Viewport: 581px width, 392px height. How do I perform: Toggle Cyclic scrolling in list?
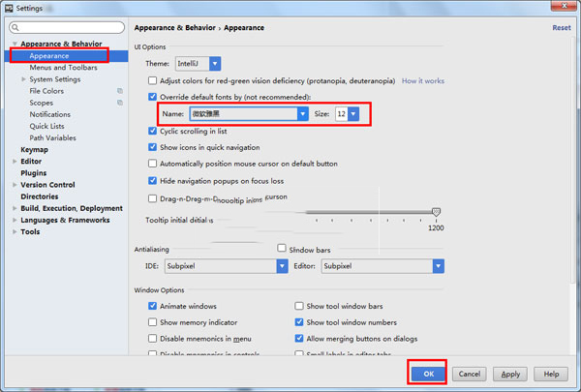click(152, 131)
